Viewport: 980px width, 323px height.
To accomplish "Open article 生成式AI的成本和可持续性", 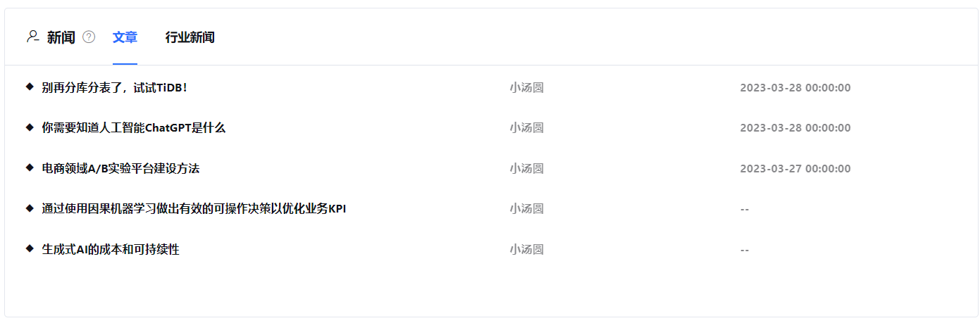I will 111,250.
